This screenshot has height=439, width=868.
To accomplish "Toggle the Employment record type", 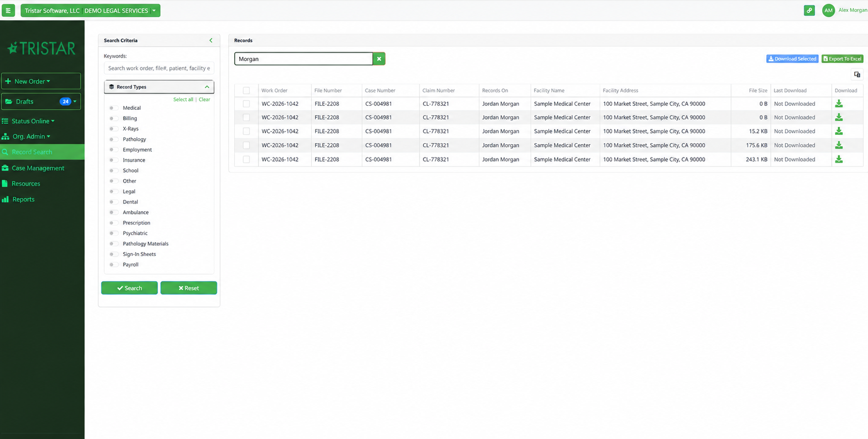I will 113,150.
